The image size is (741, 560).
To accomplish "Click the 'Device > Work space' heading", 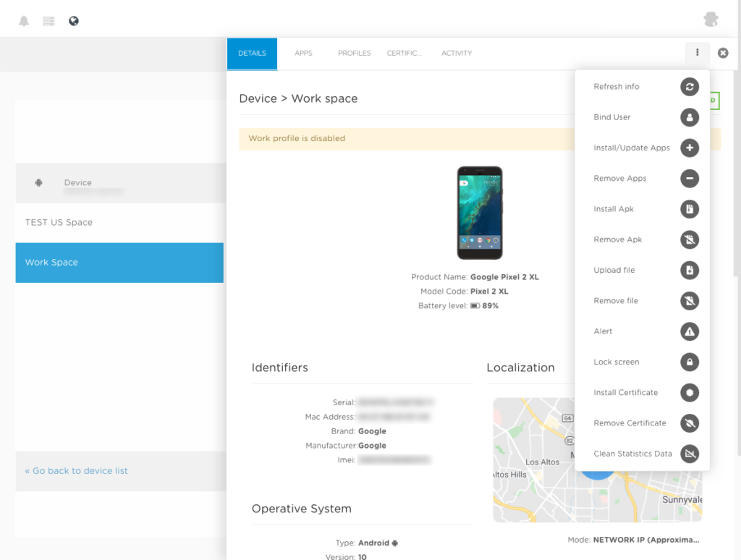I will (x=298, y=98).
